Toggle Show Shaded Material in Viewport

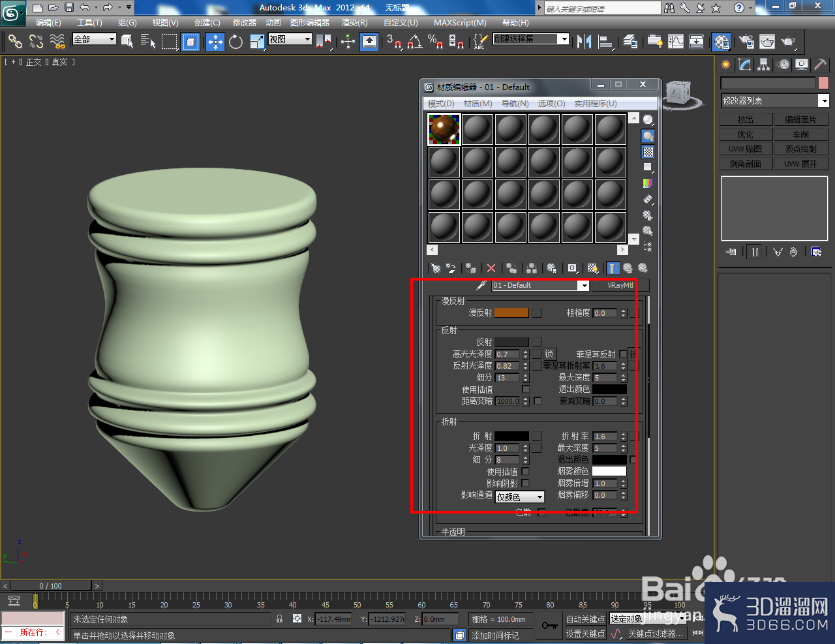click(592, 268)
